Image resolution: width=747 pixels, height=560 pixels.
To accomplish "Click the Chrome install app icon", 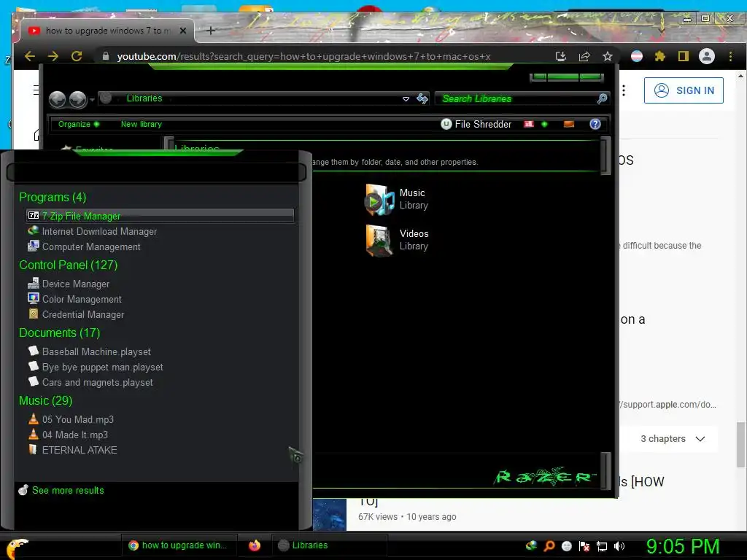I will (561, 56).
